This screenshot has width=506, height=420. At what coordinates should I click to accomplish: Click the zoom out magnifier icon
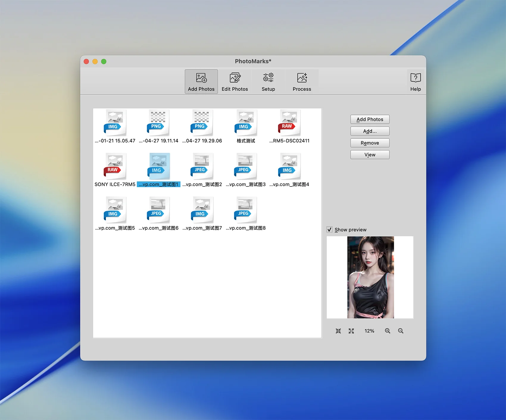tap(401, 331)
